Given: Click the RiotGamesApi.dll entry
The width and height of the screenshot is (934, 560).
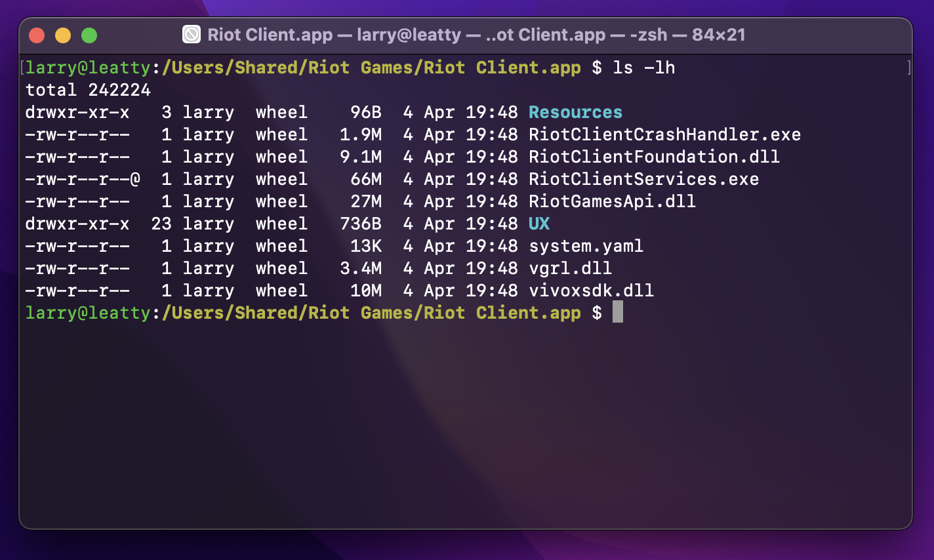Looking at the screenshot, I should point(612,201).
